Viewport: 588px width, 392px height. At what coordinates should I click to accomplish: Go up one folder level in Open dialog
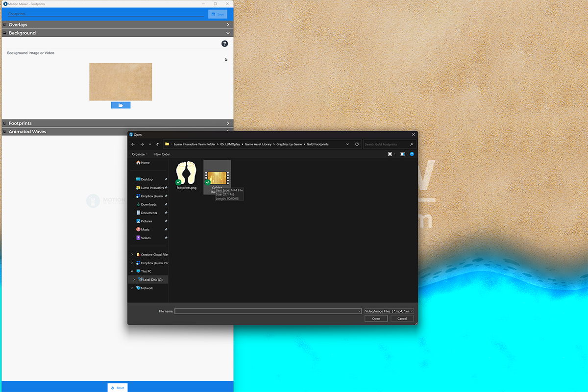(x=158, y=144)
